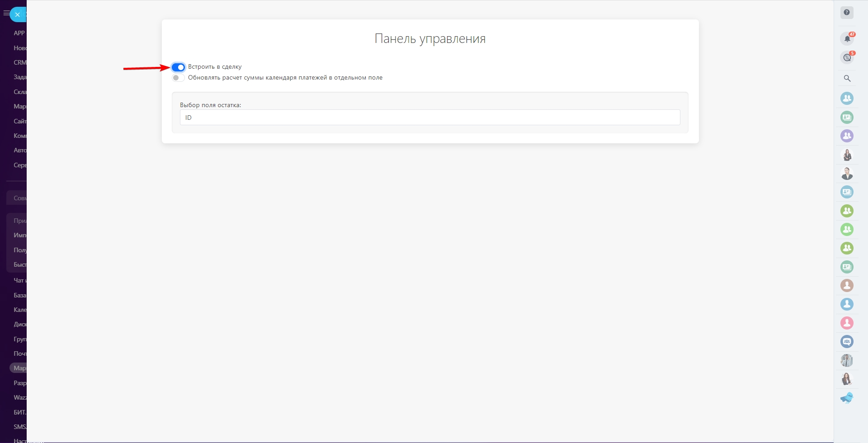Open CRM in the left menu
Image resolution: width=868 pixels, height=443 pixels.
[x=20, y=62]
